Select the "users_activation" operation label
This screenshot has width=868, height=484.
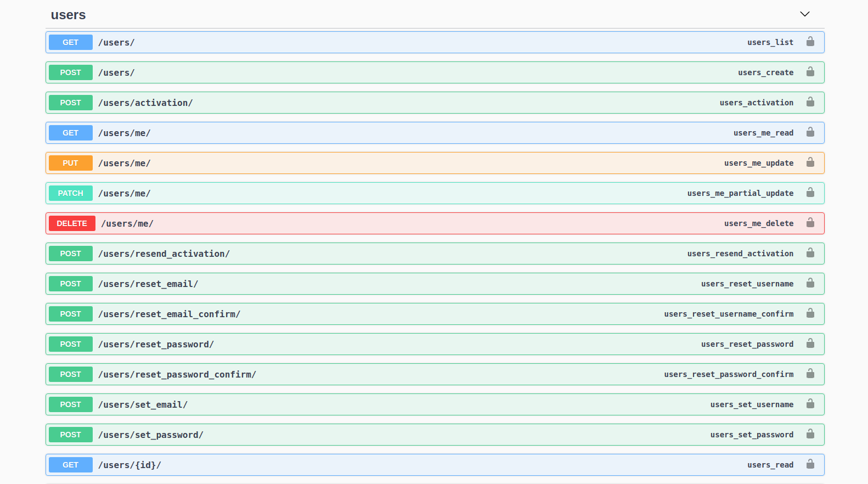tap(757, 103)
